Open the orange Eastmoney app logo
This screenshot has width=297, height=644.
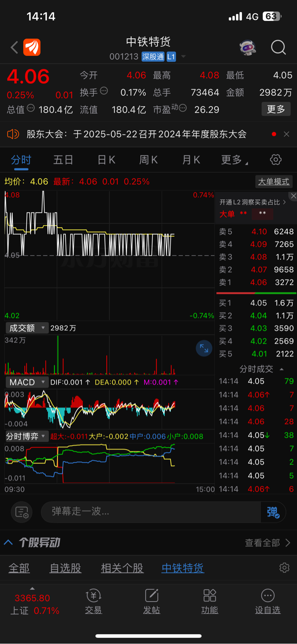tap(32, 48)
